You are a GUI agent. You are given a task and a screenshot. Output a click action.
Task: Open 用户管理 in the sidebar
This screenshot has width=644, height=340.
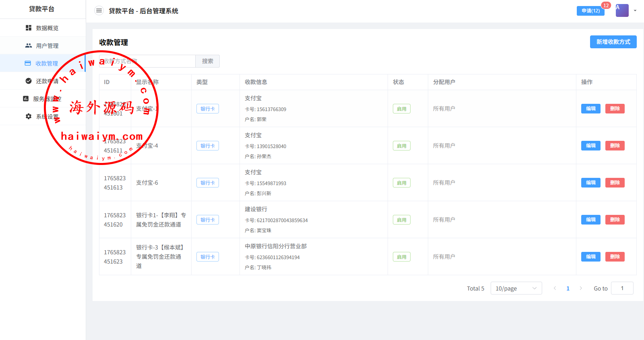[x=47, y=46]
